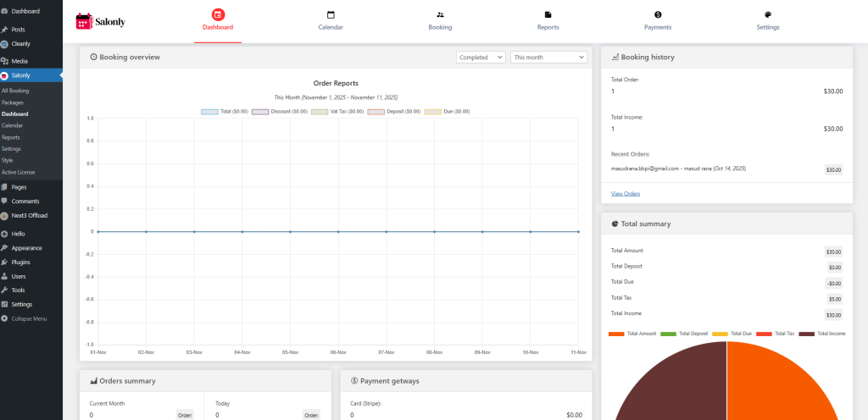Open the Packages submenu item
The image size is (868, 420).
[x=13, y=102]
